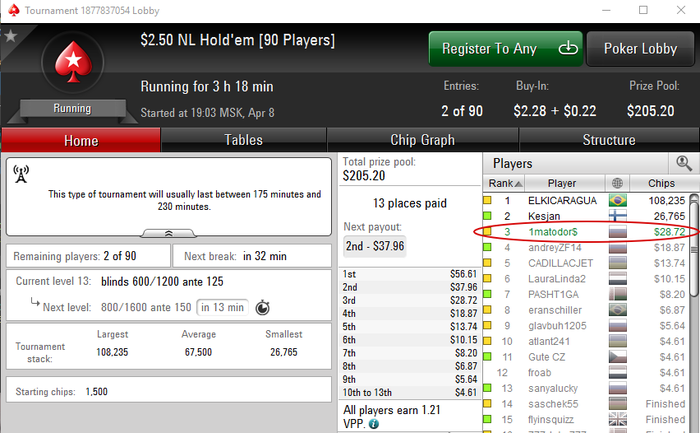This screenshot has height=433, width=700.
Task: Open the player search magnifier
Action: [x=683, y=163]
